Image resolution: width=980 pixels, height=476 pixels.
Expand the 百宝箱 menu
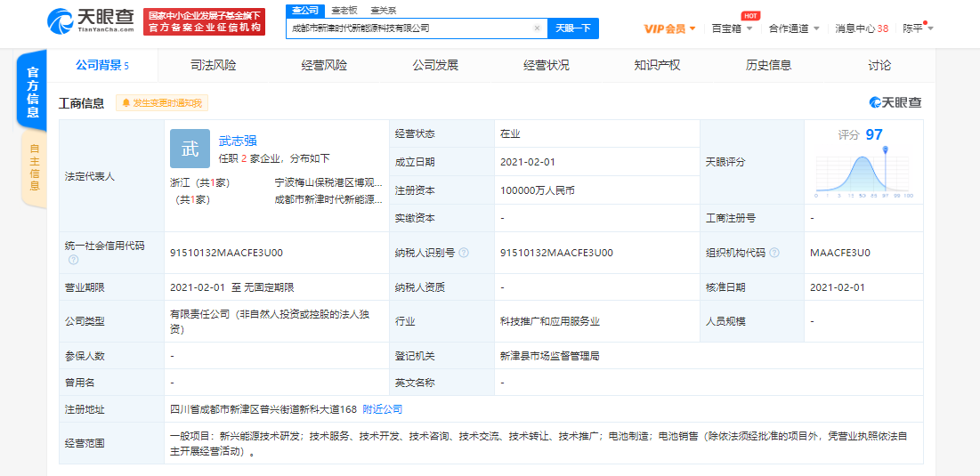(732, 28)
